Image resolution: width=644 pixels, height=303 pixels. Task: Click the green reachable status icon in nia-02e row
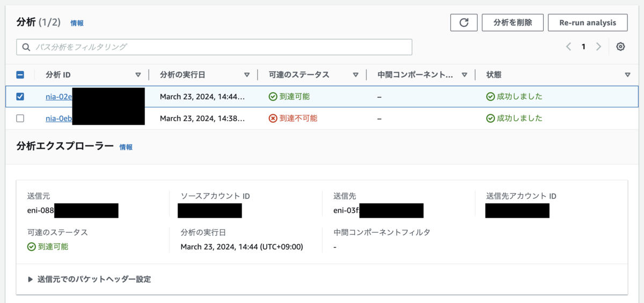(273, 97)
